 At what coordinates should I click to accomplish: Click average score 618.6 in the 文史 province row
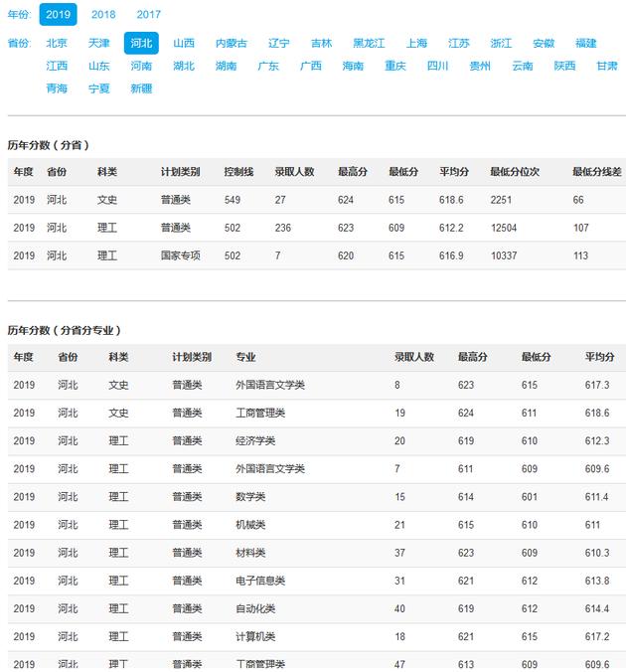[x=451, y=200]
